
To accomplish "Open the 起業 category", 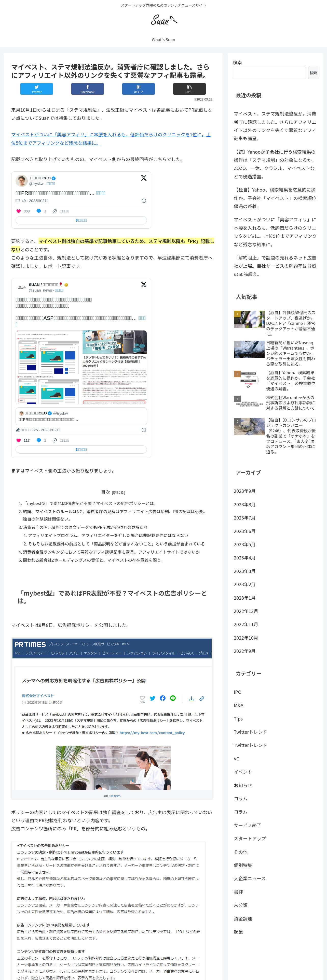I will tap(238, 932).
